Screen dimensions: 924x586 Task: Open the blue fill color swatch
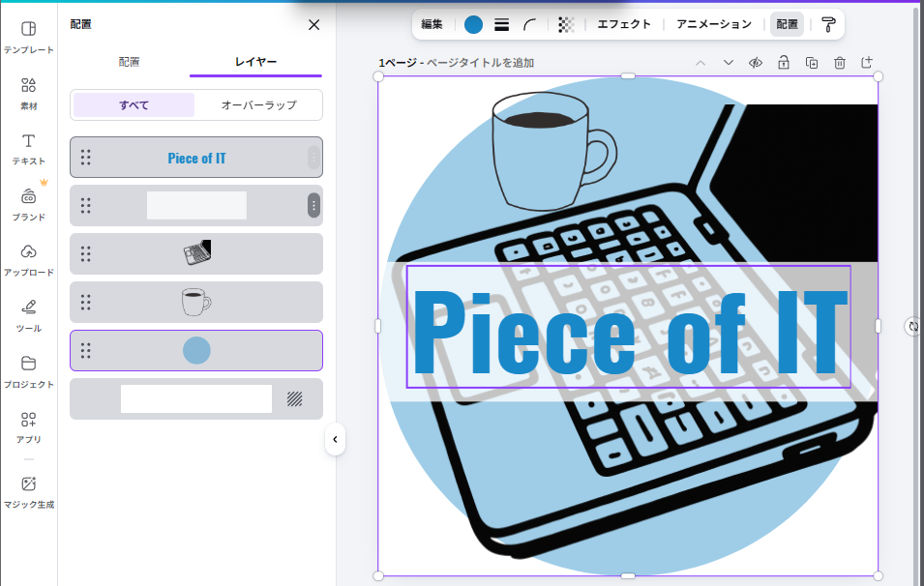pyautogui.click(x=473, y=24)
